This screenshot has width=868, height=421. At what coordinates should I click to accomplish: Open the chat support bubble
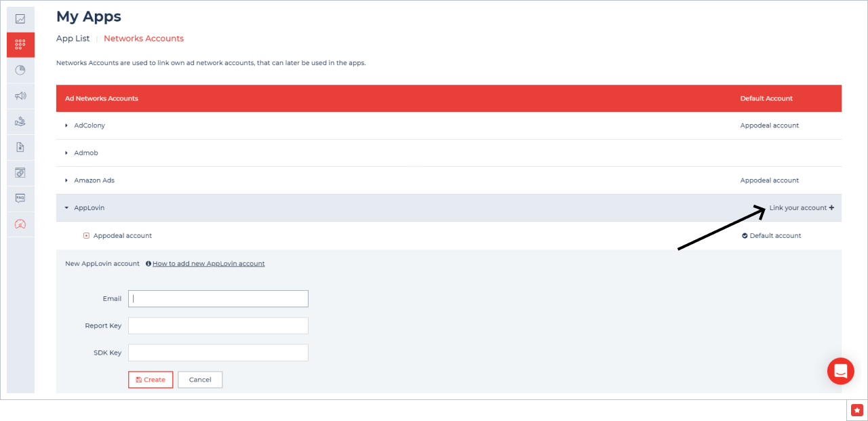(x=841, y=371)
